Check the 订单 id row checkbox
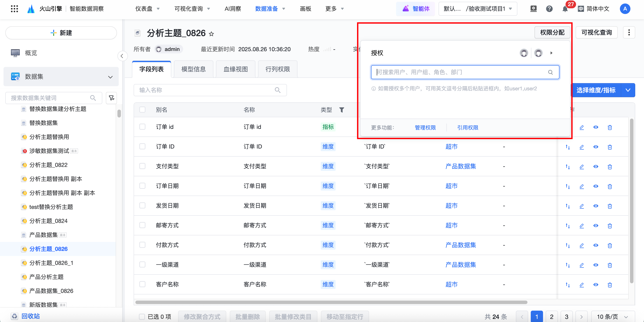Screen dimensions: 644x322 click(143, 127)
